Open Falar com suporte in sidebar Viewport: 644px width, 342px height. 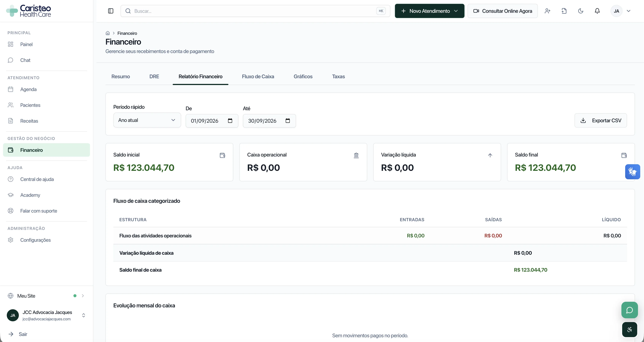coord(47,211)
